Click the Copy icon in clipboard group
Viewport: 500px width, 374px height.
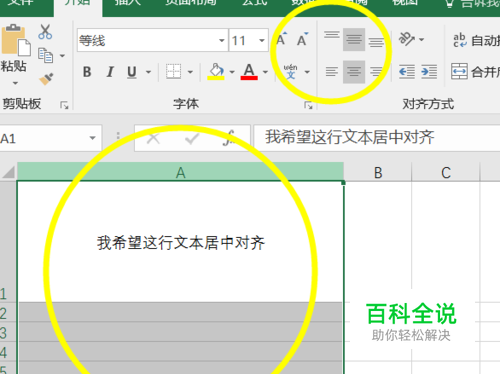coord(45,56)
